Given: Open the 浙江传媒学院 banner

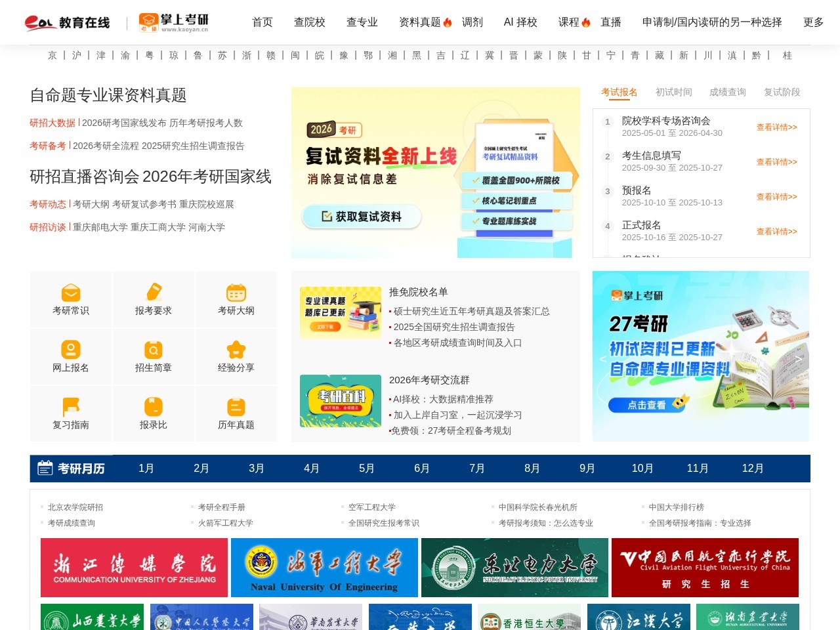Looking at the screenshot, I should point(134,568).
